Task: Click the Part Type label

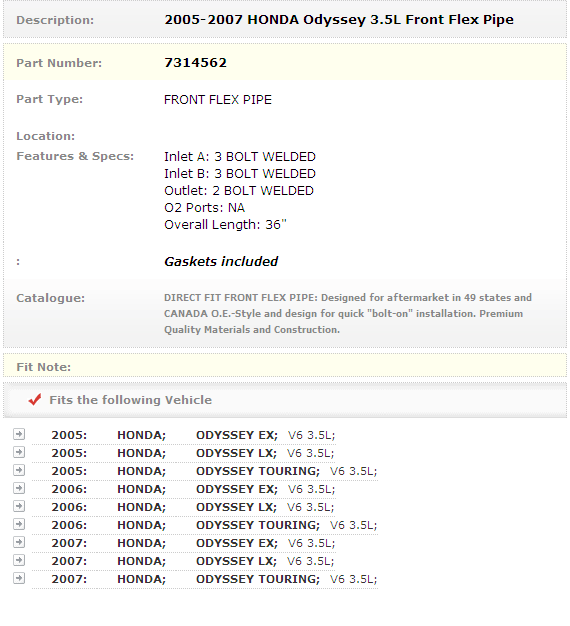Action: pyautogui.click(x=49, y=99)
